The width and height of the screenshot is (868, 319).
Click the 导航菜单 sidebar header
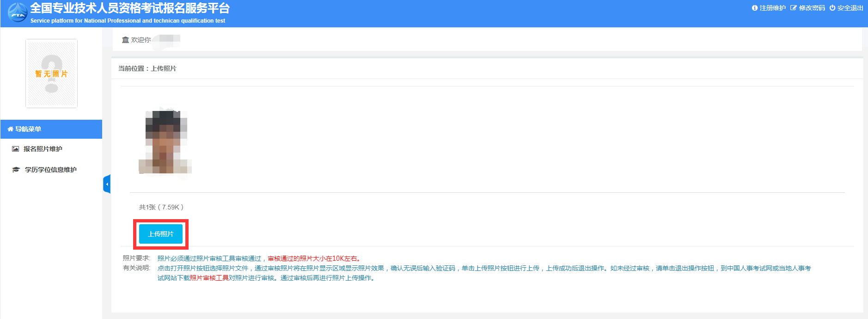28,129
